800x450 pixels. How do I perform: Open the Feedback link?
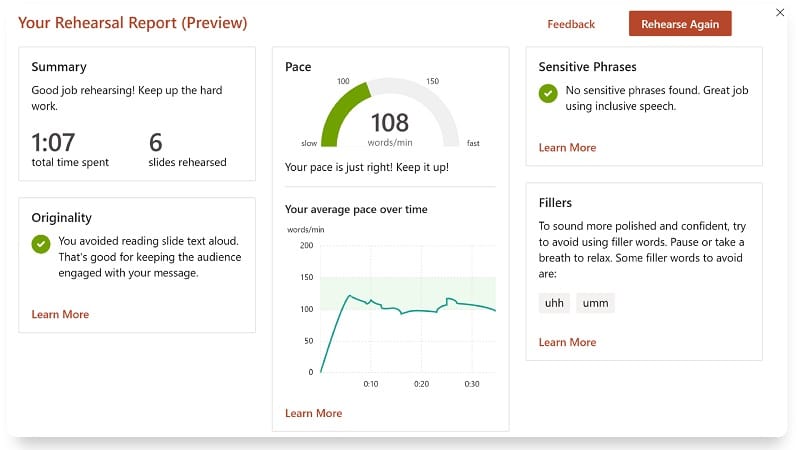tap(571, 24)
